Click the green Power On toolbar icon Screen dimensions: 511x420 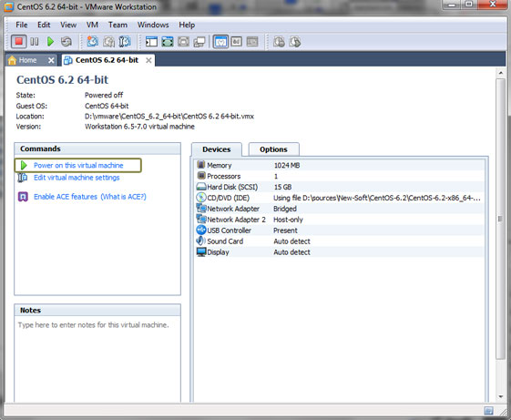point(50,41)
